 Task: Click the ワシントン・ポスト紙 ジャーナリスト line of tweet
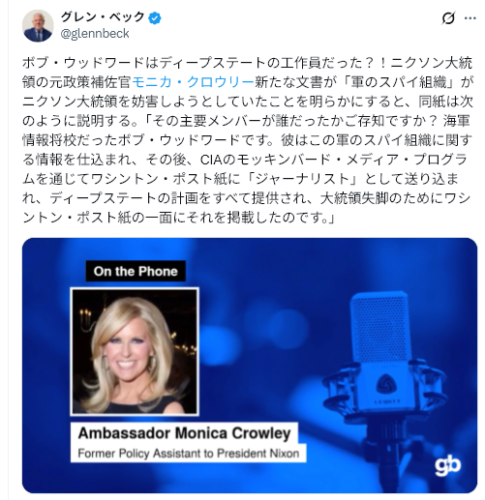click(x=240, y=179)
